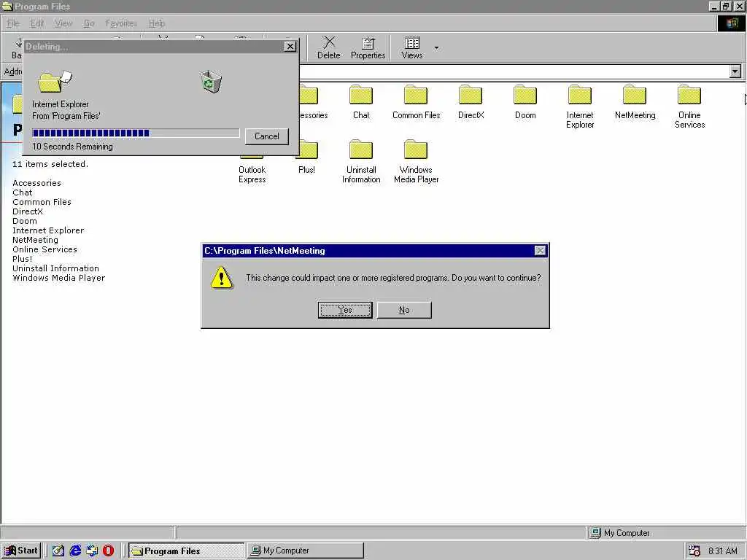Click the Delete toolbar icon
This screenshot has height=560, width=747.
[329, 47]
